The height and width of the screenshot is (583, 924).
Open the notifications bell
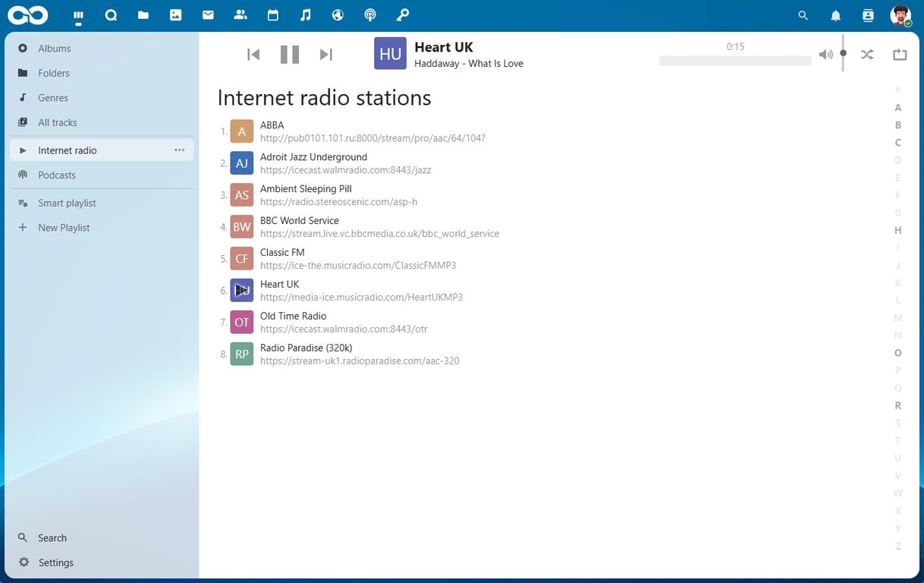point(836,15)
